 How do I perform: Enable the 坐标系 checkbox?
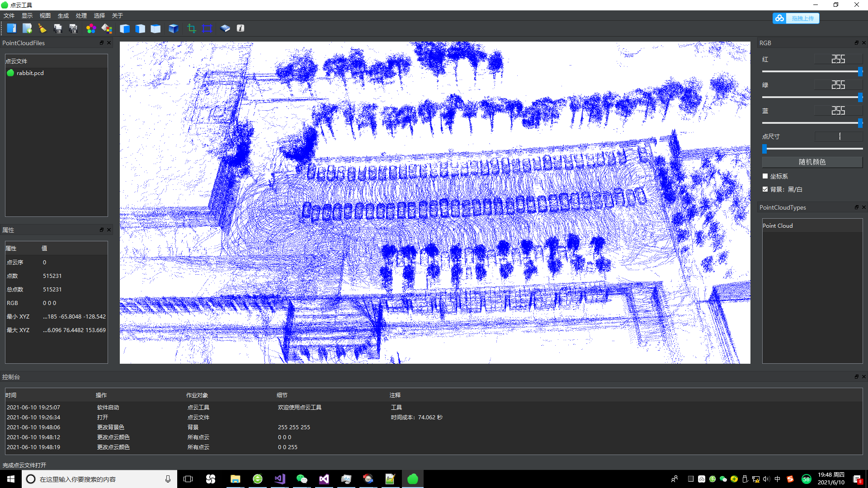coord(765,176)
